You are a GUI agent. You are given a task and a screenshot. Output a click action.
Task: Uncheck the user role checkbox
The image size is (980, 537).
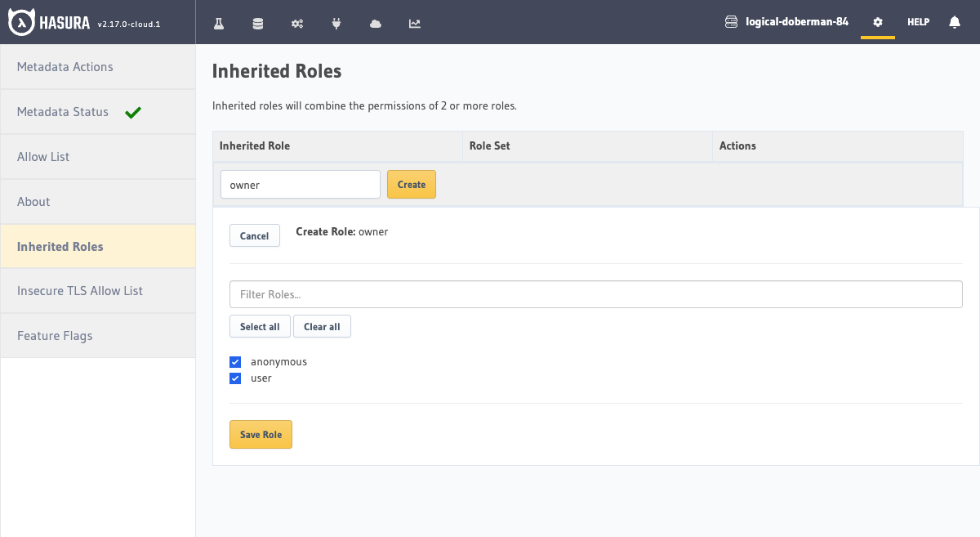pos(235,378)
